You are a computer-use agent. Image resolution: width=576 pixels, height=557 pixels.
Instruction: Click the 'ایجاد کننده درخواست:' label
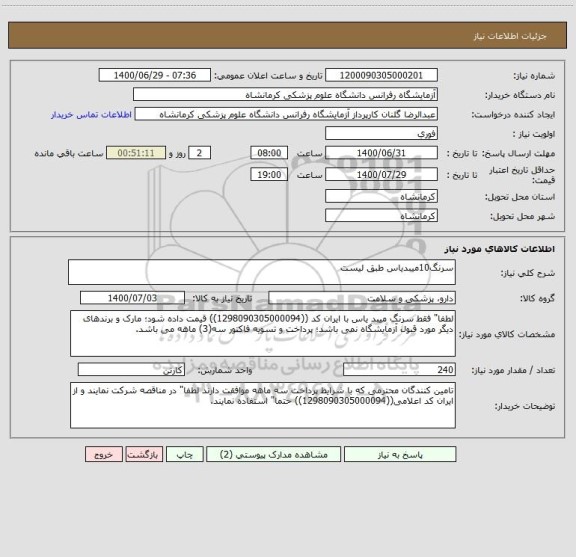514,115
